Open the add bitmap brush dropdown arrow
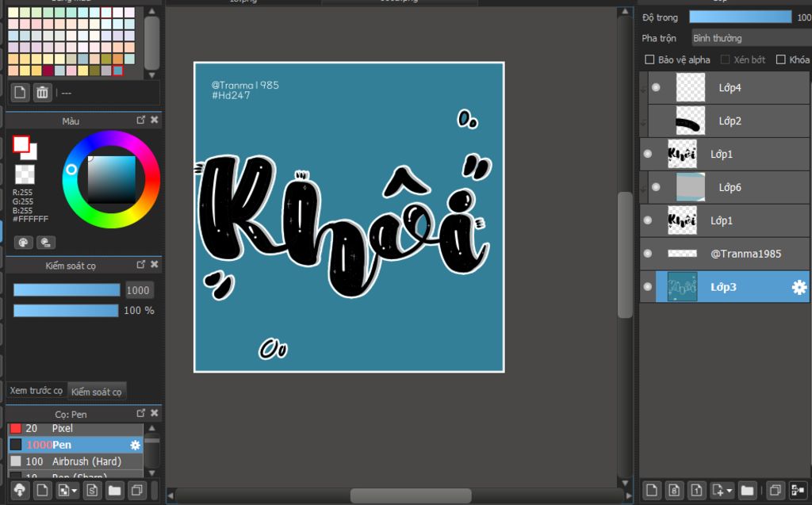Image resolution: width=812 pixels, height=505 pixels. pyautogui.click(x=75, y=491)
